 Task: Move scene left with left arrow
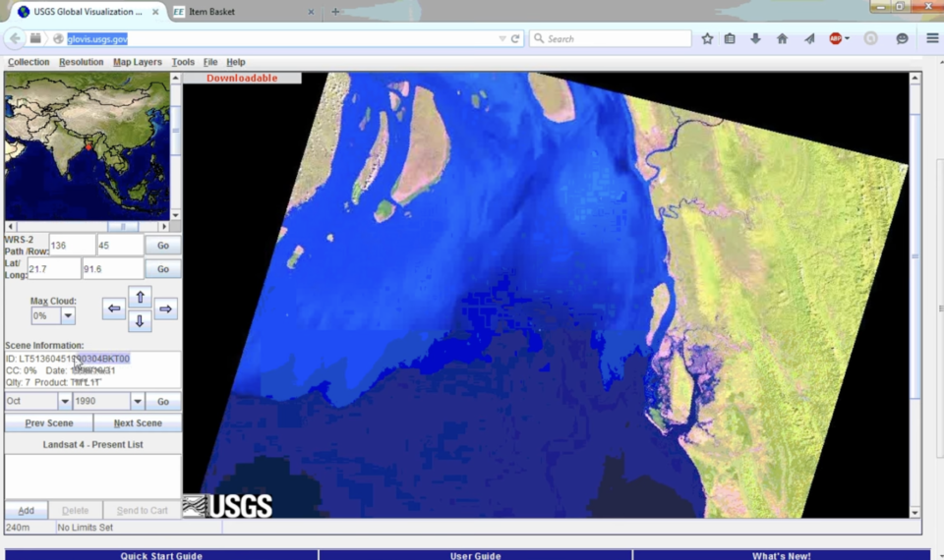pyautogui.click(x=114, y=308)
